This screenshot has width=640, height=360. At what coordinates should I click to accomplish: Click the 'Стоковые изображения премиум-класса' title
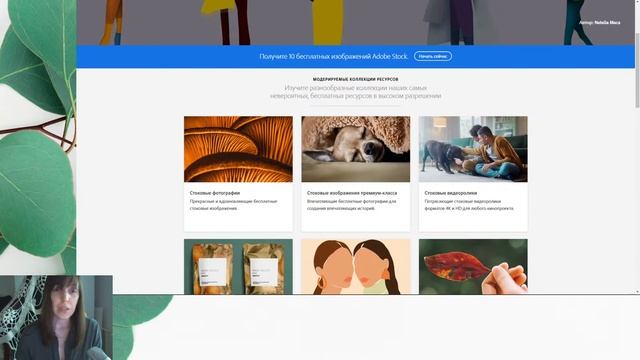(352, 193)
